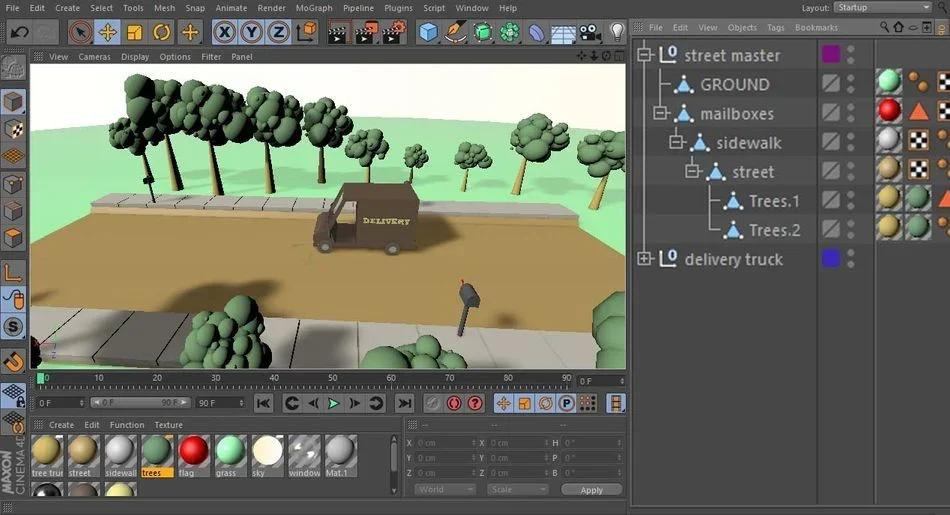The image size is (950, 515).
Task: Toggle Y axis lock
Action: point(251,32)
